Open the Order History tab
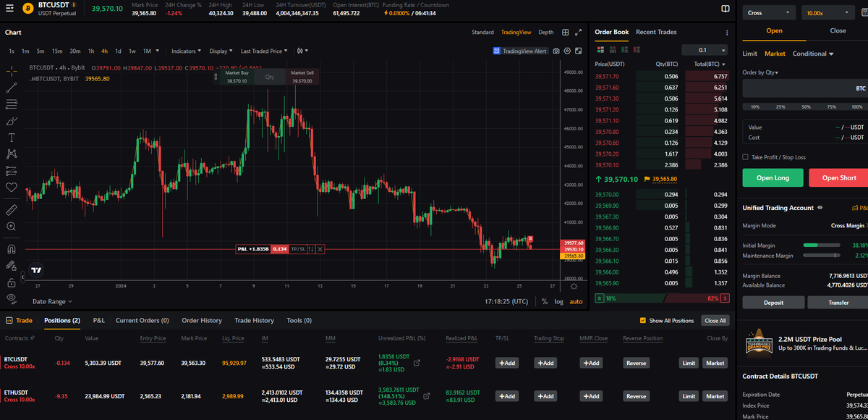 click(x=202, y=320)
